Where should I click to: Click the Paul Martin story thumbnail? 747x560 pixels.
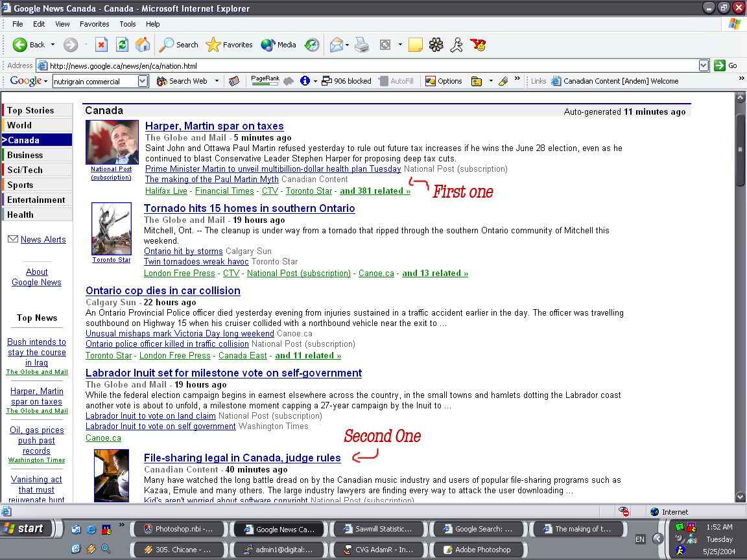point(112,143)
